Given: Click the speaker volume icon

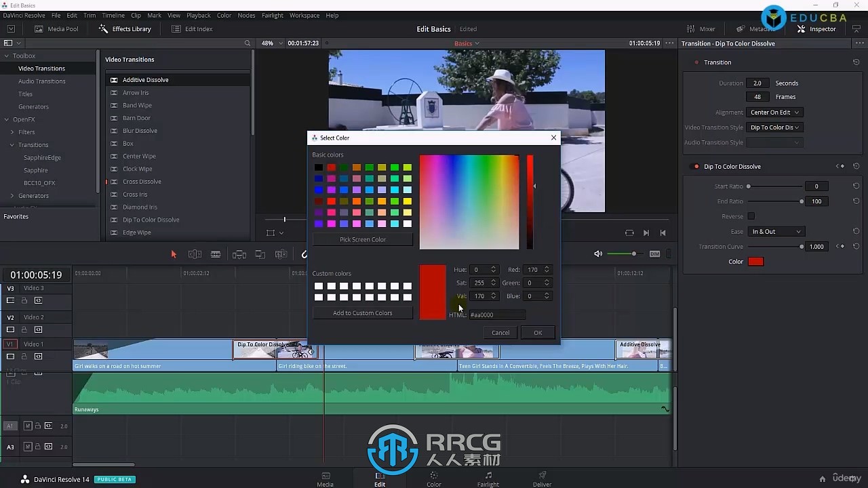Looking at the screenshot, I should pos(598,253).
